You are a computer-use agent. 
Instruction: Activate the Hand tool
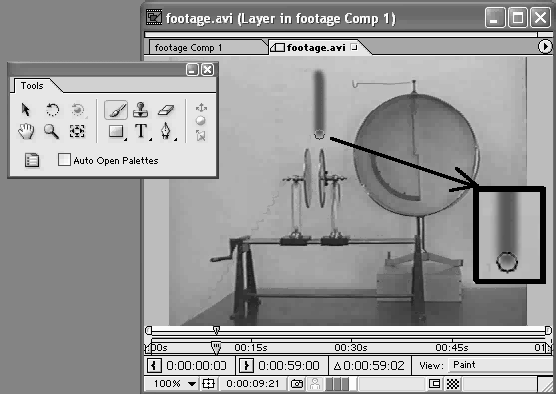[x=26, y=131]
